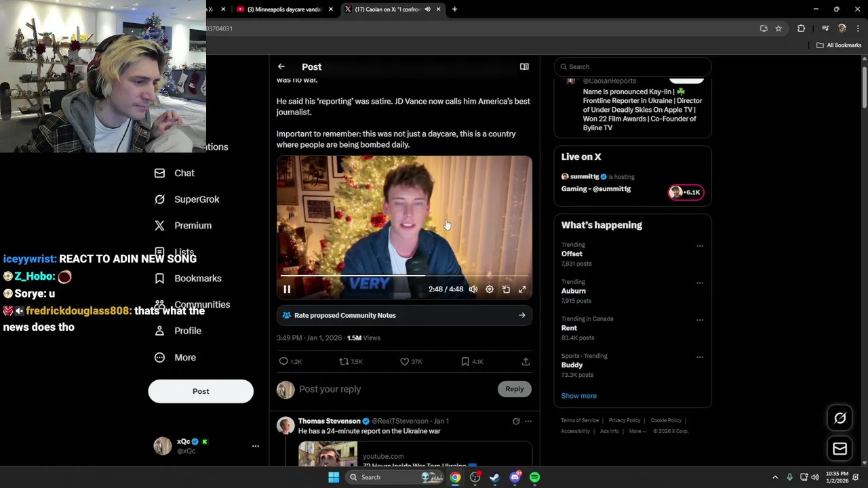This screenshot has height=488, width=868.
Task: Click the picture-in-picture video icon
Action: pos(506,289)
